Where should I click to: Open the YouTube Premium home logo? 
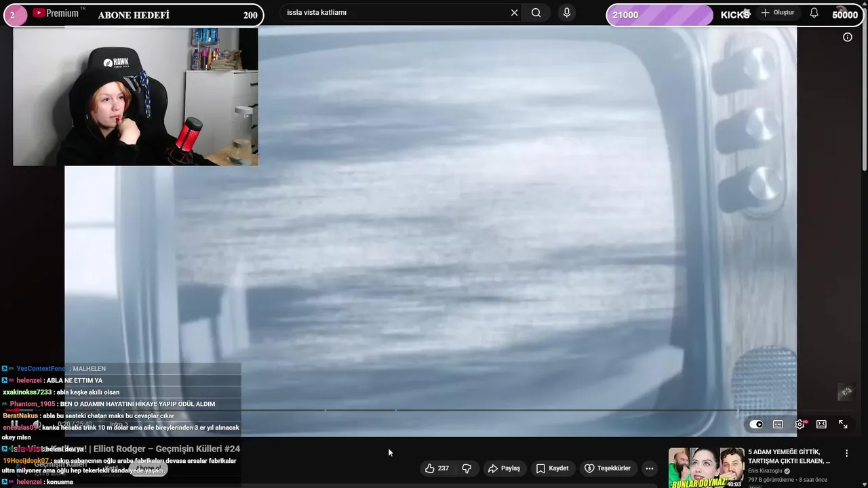pyautogui.click(x=56, y=13)
